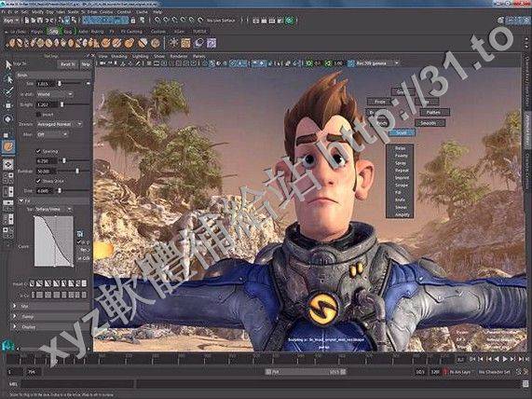The width and height of the screenshot is (532, 399).
Task: Select Amplify from the sculpt tools list
Action: (402, 214)
